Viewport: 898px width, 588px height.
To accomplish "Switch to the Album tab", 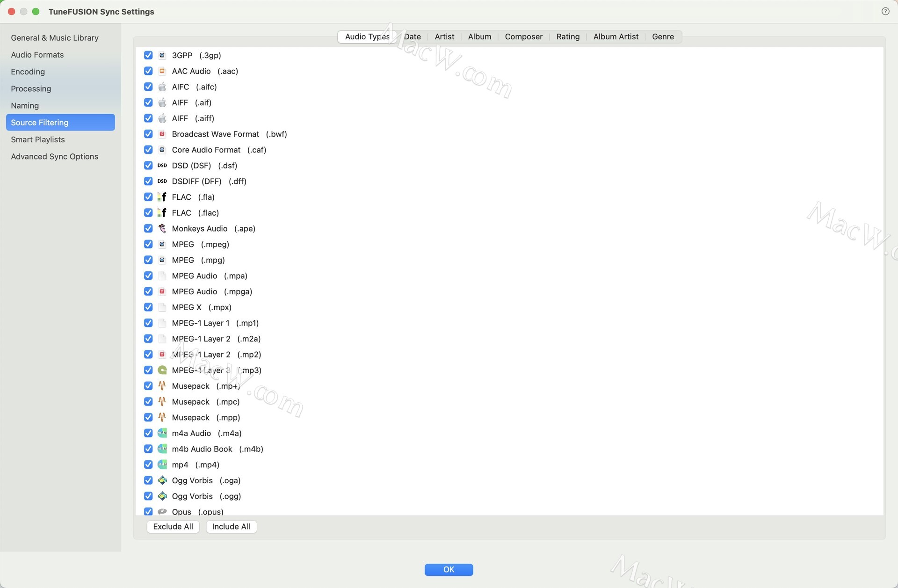I will coord(479,36).
